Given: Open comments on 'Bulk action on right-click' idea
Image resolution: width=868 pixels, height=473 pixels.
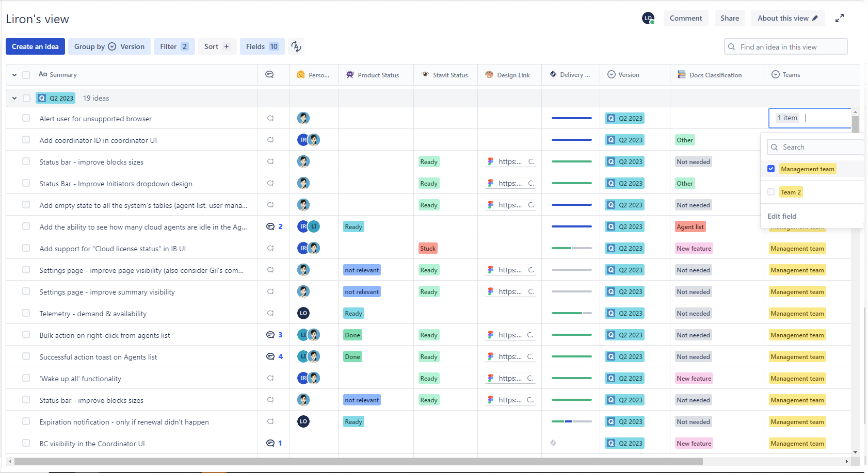Looking at the screenshot, I should 274,335.
